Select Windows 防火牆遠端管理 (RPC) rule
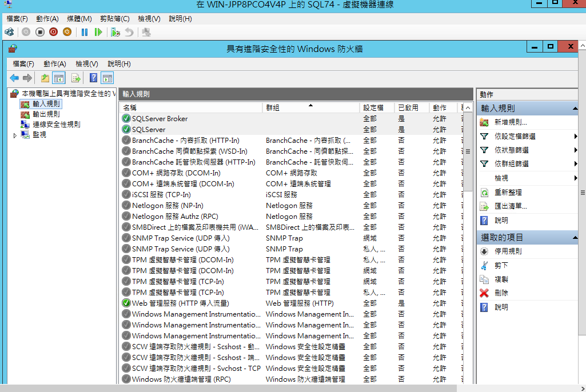This screenshot has height=392, width=586. click(292, 379)
